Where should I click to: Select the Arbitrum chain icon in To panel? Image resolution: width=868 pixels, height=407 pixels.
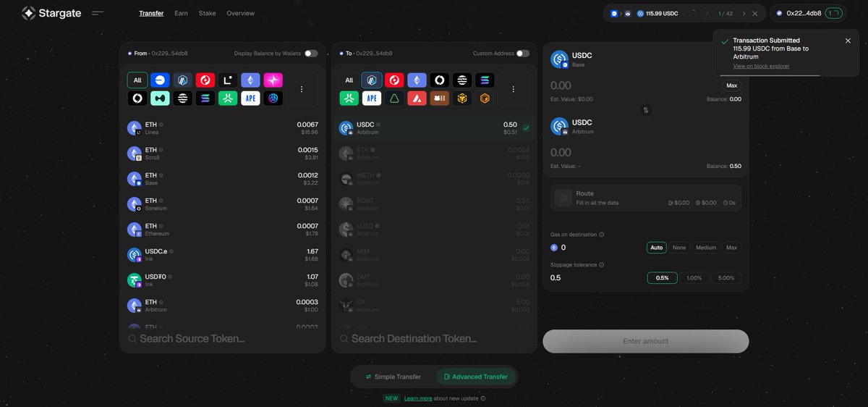click(372, 80)
